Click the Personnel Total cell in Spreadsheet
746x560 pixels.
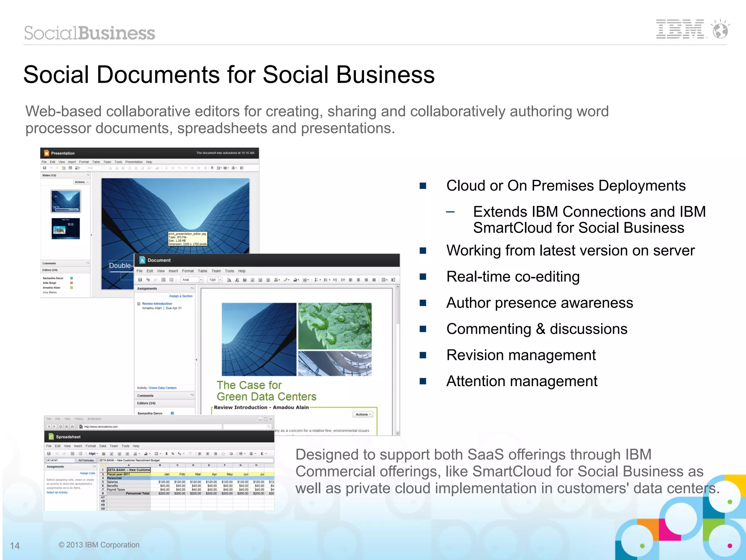click(x=129, y=493)
